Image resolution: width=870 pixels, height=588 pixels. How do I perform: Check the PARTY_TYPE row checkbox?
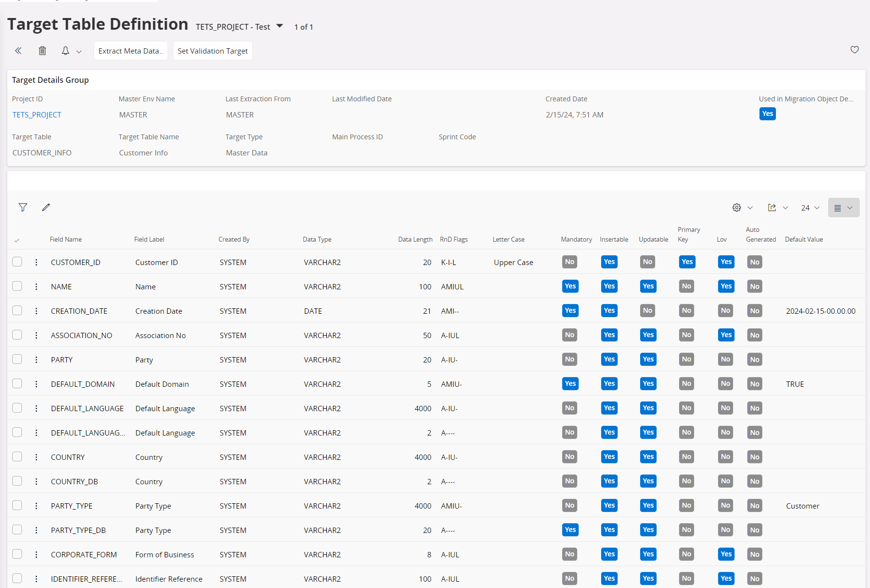point(17,506)
